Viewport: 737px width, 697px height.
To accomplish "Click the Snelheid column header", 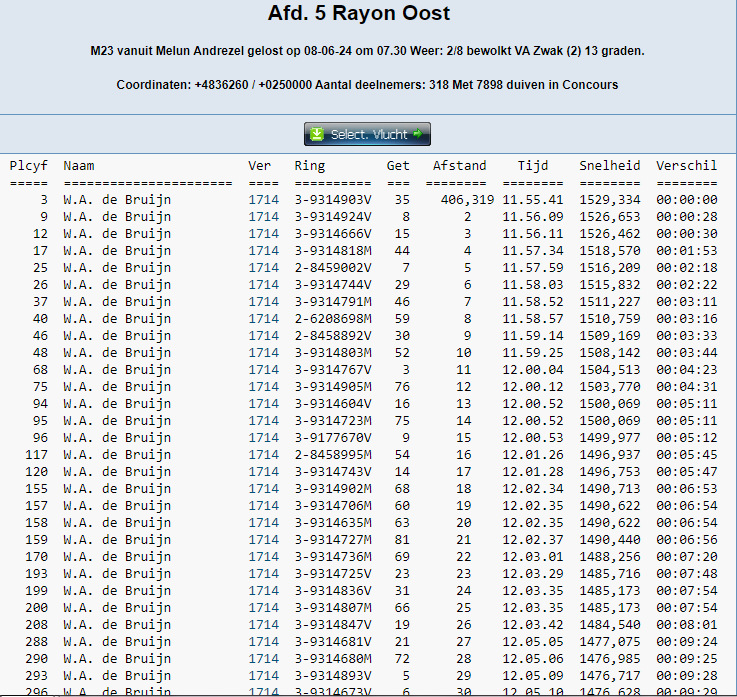I will coord(609,165).
